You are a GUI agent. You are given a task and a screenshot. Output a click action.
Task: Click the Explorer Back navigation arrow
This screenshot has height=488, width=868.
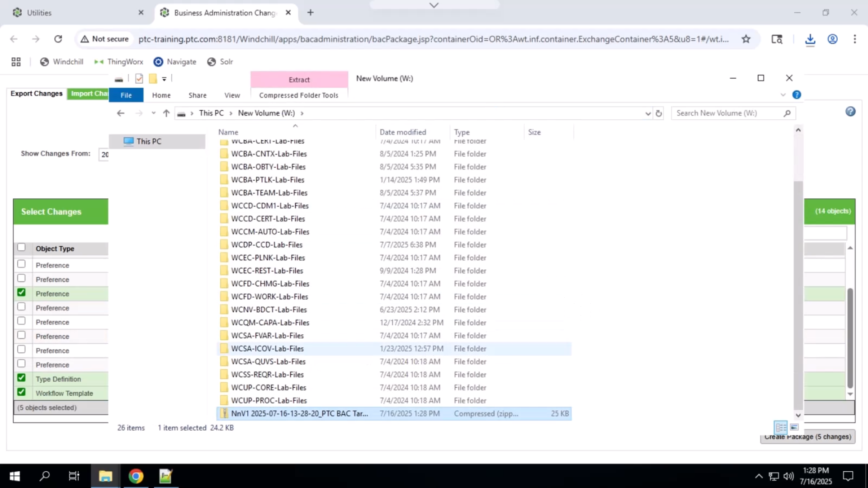(120, 113)
